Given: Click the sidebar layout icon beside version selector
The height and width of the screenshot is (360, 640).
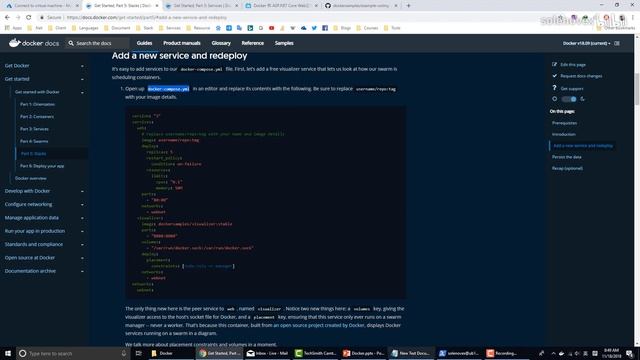Looking at the screenshot, I should [617, 43].
